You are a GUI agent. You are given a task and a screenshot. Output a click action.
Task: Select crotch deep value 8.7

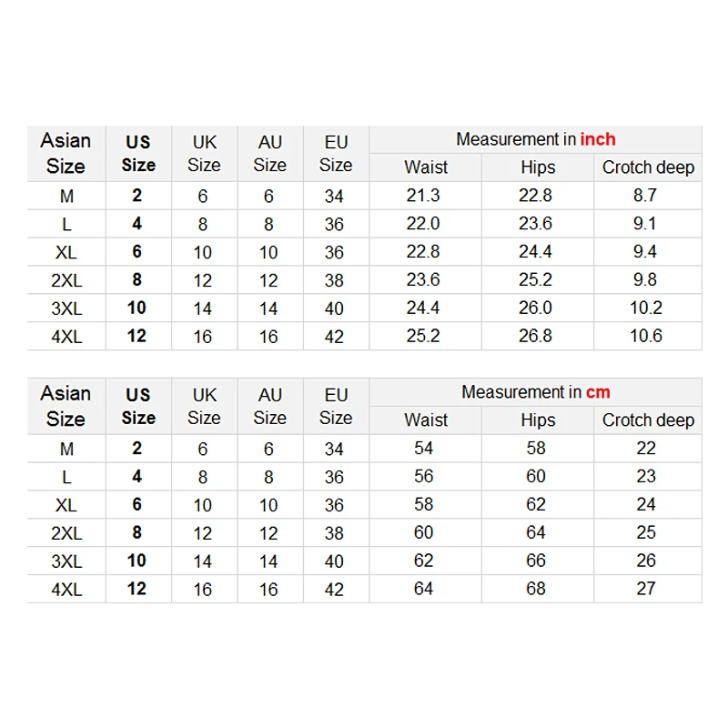pos(645,196)
